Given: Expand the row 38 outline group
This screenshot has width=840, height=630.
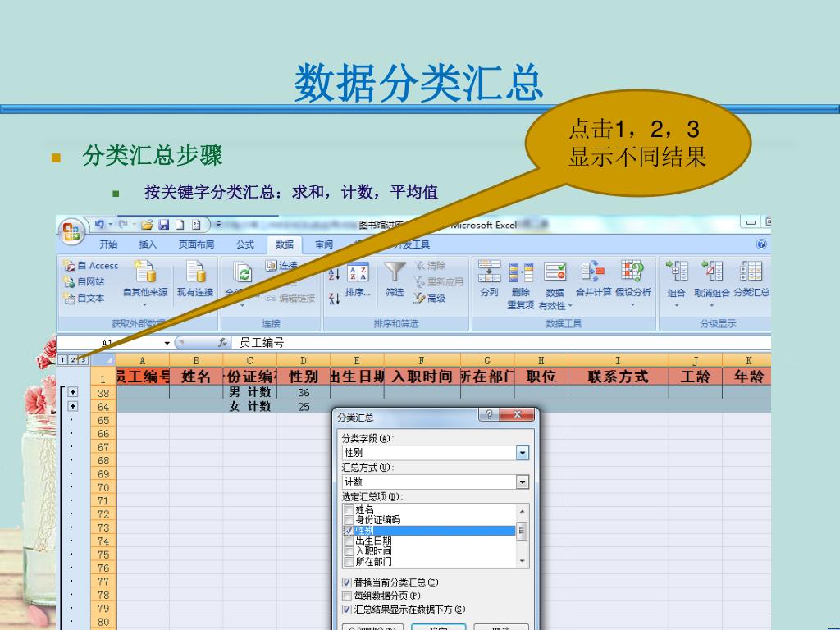Looking at the screenshot, I should (73, 393).
